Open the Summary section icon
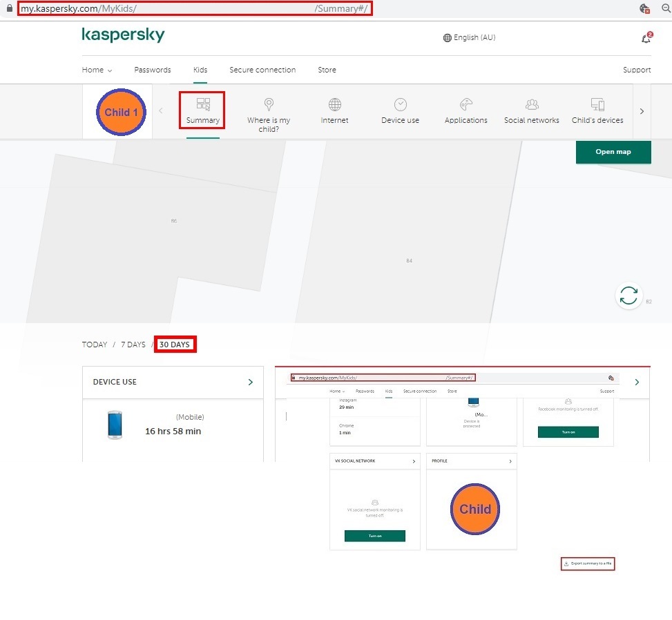This screenshot has width=672, height=620. (x=203, y=104)
